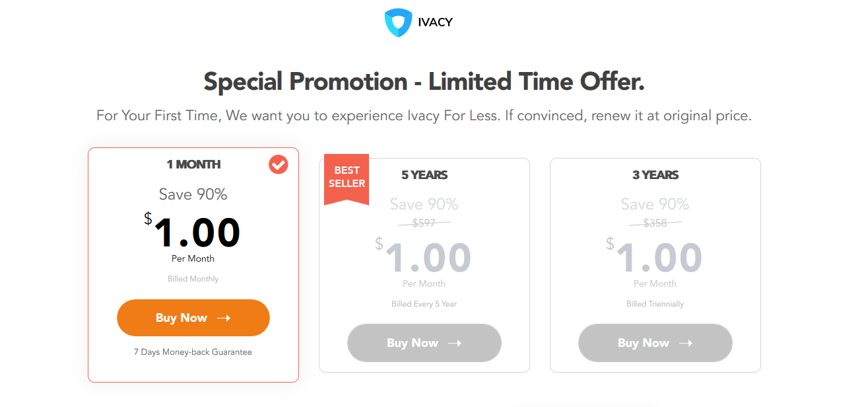This screenshot has width=868, height=407.
Task: Click the struck-through $597 original price
Action: coord(424,223)
